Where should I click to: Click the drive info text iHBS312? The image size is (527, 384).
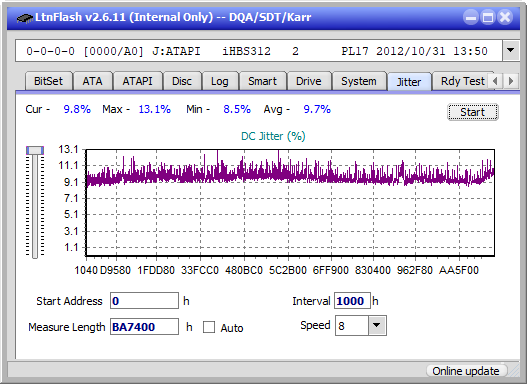[246, 51]
